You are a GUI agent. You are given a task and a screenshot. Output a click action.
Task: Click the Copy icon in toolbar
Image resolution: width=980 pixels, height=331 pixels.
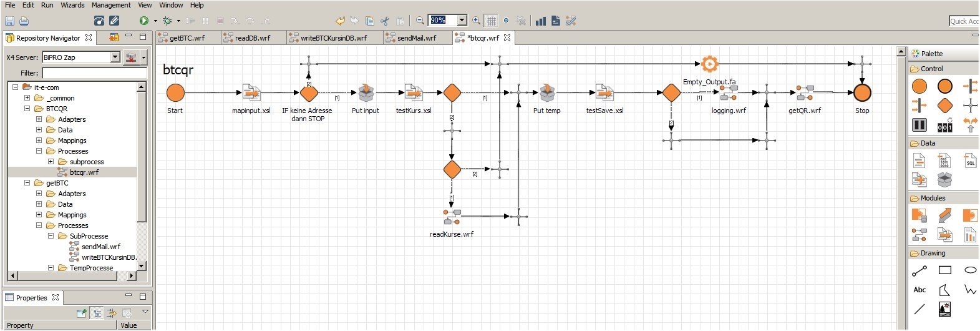370,21
